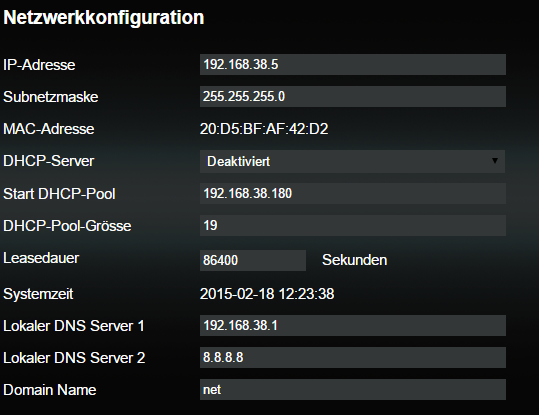Screen dimensions: 539x415
Task: Click the Systemzeit timestamp 2015-02-18 12:23:38
Action: 267,294
